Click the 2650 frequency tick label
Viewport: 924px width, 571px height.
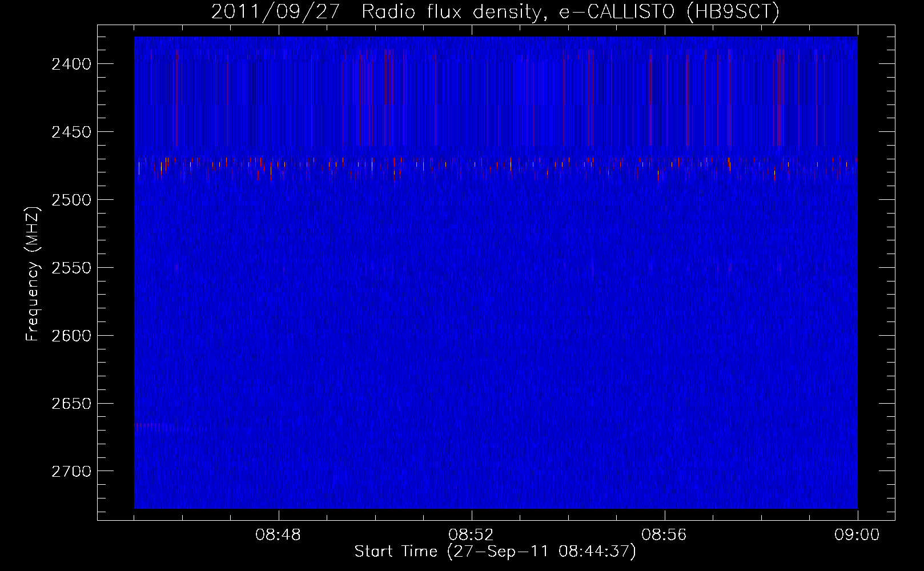pyautogui.click(x=71, y=404)
